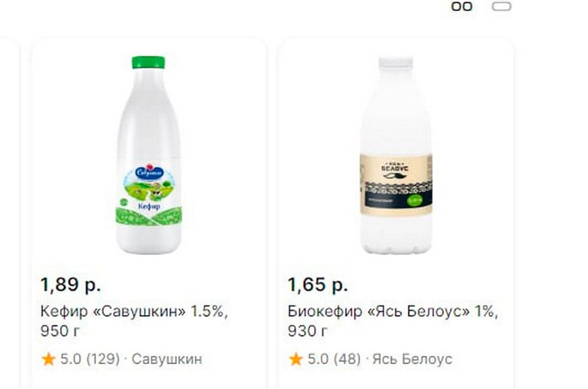Switch to the grid view icon

click(461, 7)
